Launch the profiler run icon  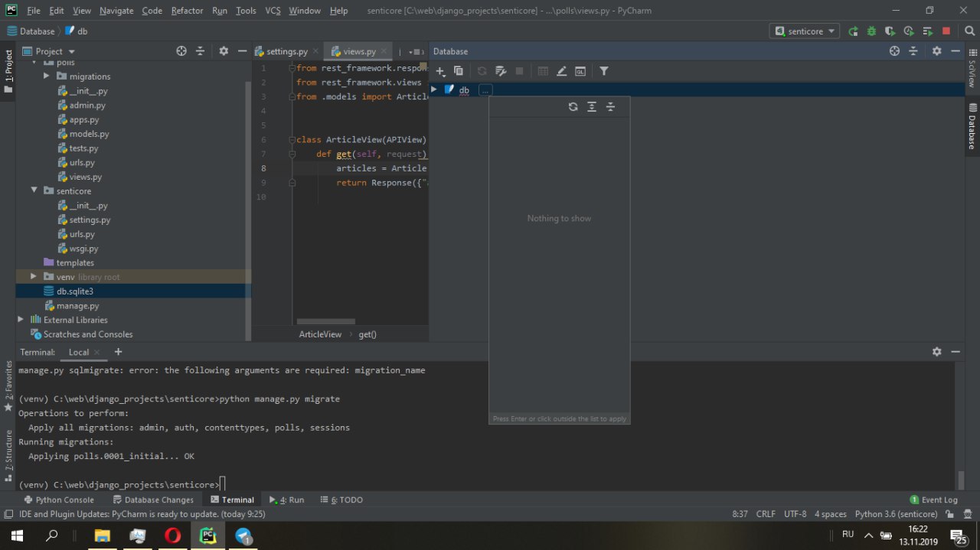(909, 31)
